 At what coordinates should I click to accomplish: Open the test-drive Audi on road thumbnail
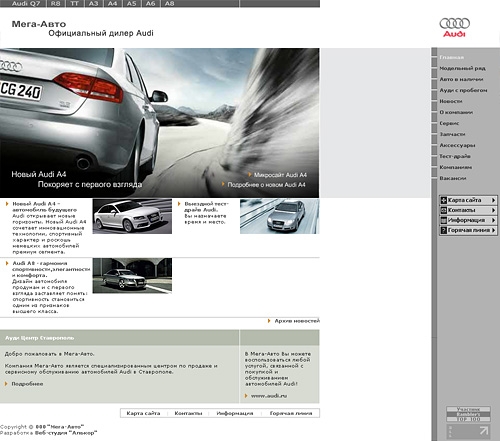pos(279,216)
